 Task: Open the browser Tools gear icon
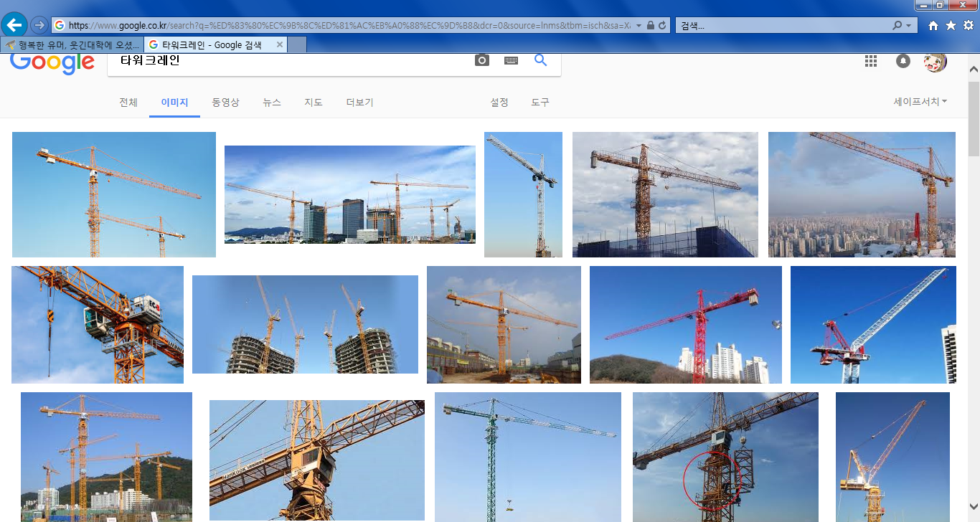(x=968, y=25)
